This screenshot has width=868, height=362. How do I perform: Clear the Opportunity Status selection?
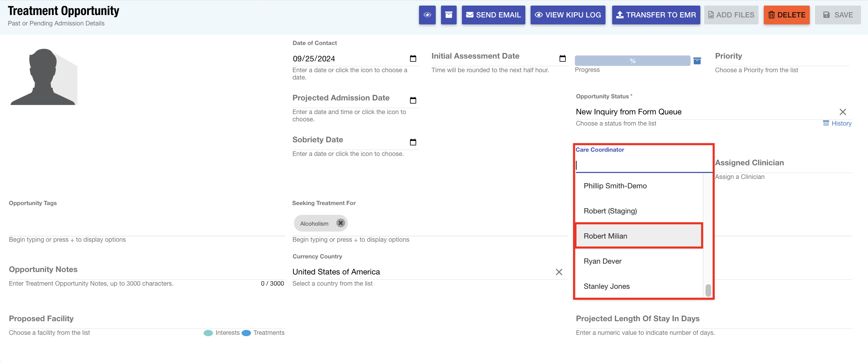pyautogui.click(x=843, y=112)
